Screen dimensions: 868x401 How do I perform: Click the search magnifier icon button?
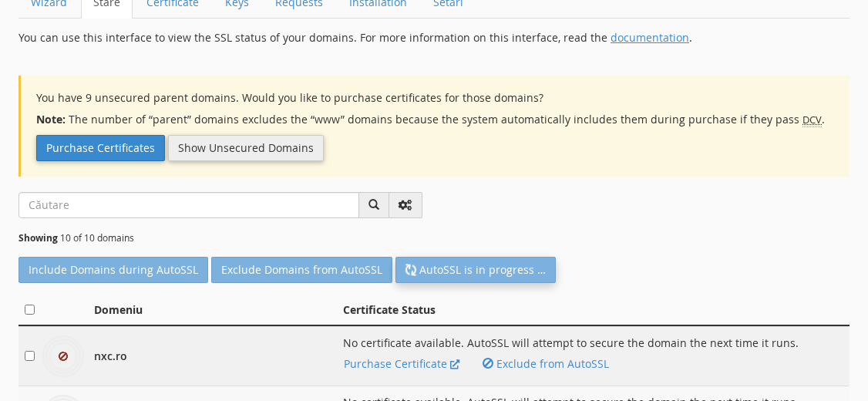(x=374, y=205)
